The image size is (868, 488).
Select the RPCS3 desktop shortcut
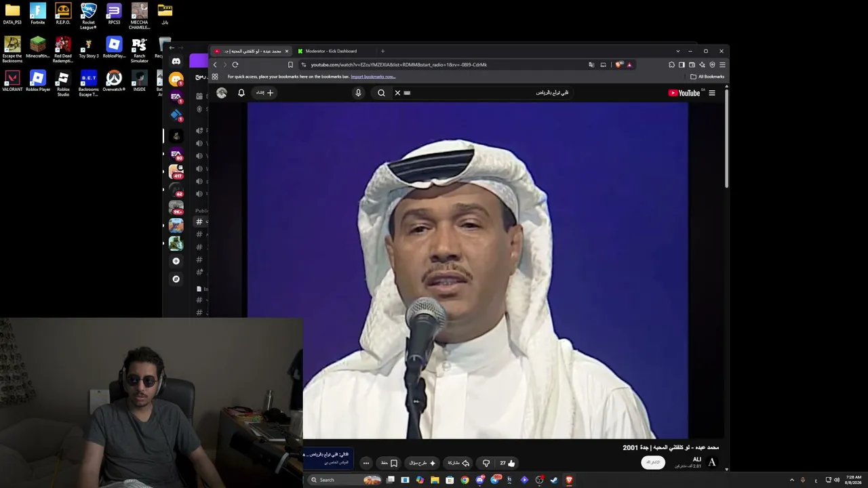pyautogui.click(x=114, y=14)
